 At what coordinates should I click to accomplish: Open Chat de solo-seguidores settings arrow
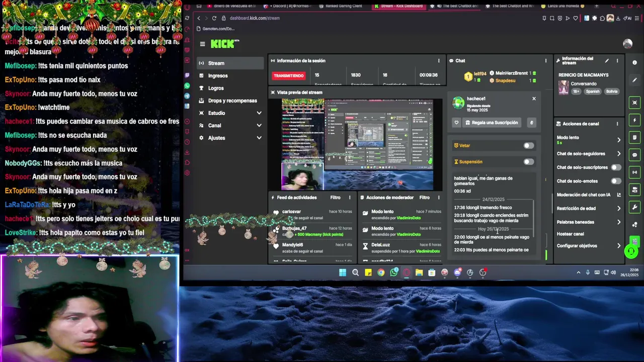coord(619,154)
